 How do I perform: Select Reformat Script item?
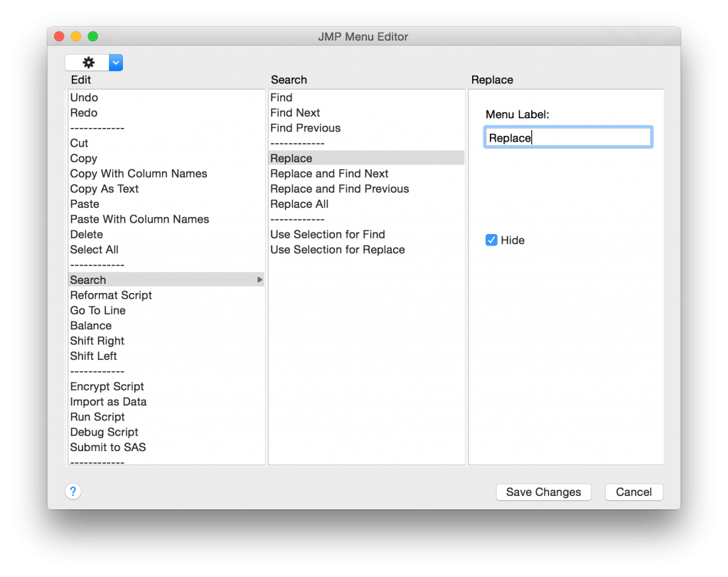tap(111, 295)
